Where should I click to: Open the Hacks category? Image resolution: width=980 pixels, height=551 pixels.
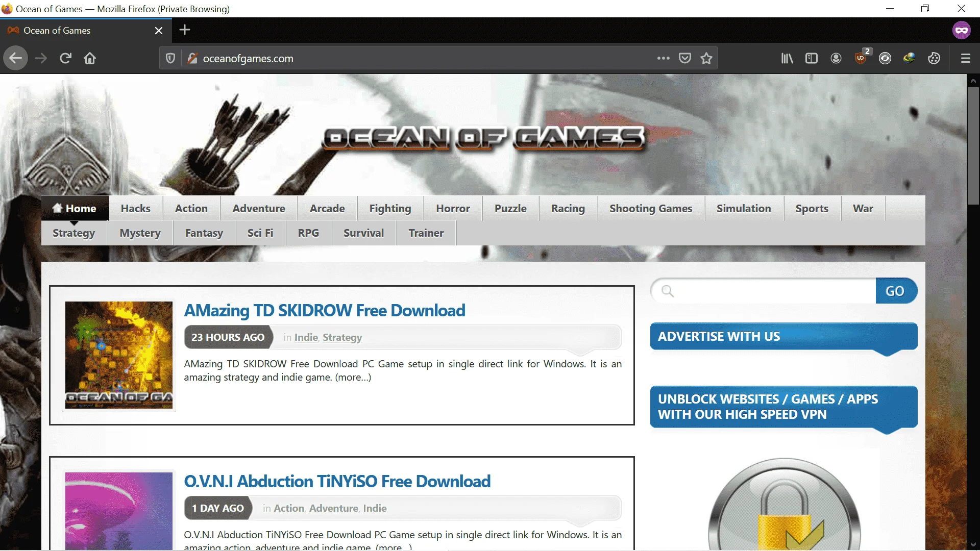[136, 208]
